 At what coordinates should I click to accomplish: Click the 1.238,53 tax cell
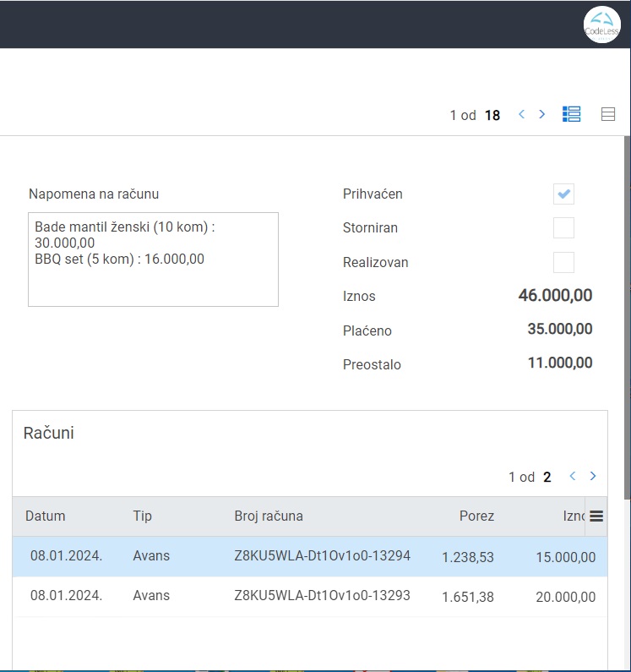click(x=468, y=557)
